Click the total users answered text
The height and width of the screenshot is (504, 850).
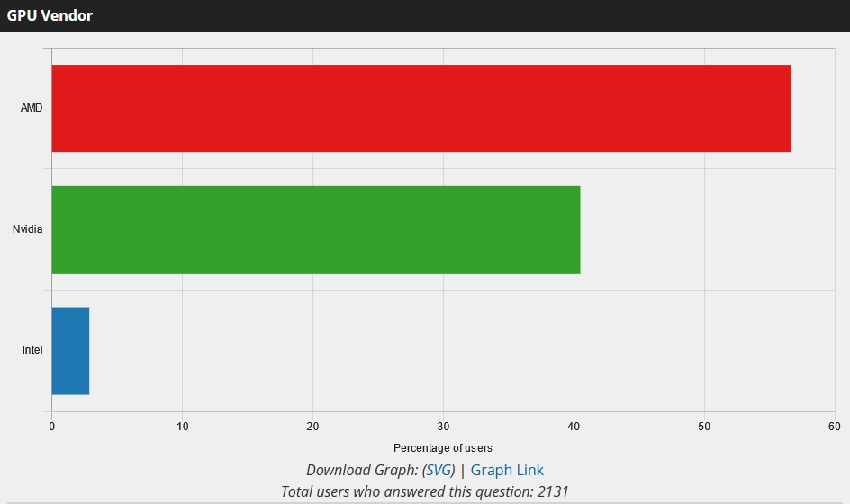click(424, 491)
